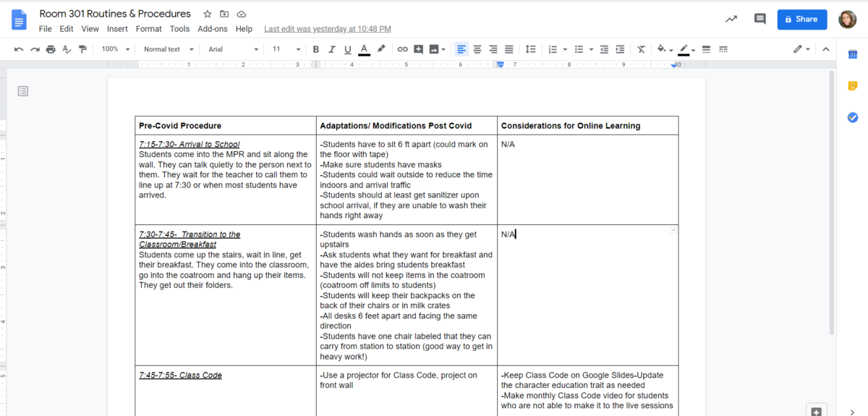Expand numbered list style arrow

pyautogui.click(x=564, y=49)
